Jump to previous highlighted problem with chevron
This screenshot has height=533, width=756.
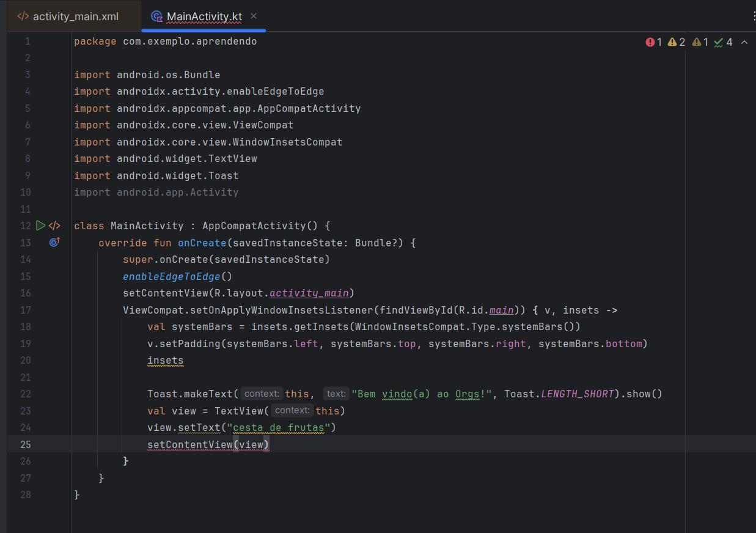click(x=744, y=42)
